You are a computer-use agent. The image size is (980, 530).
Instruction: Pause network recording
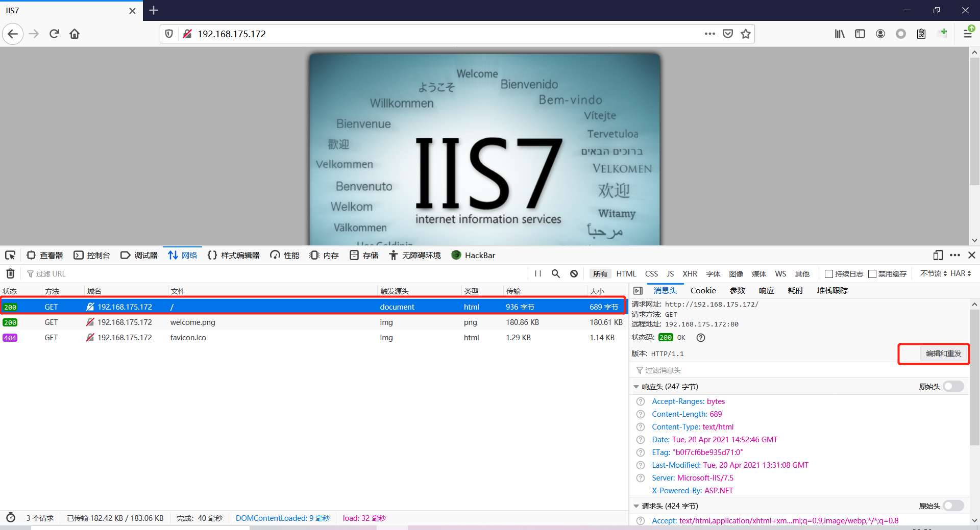point(537,273)
